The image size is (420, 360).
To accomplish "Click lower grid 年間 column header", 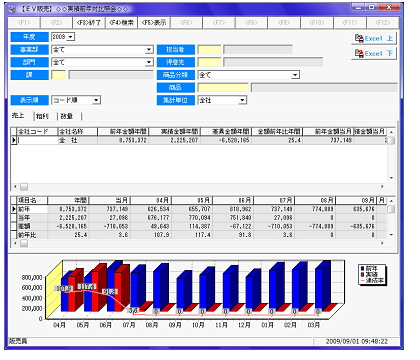I will point(68,200).
